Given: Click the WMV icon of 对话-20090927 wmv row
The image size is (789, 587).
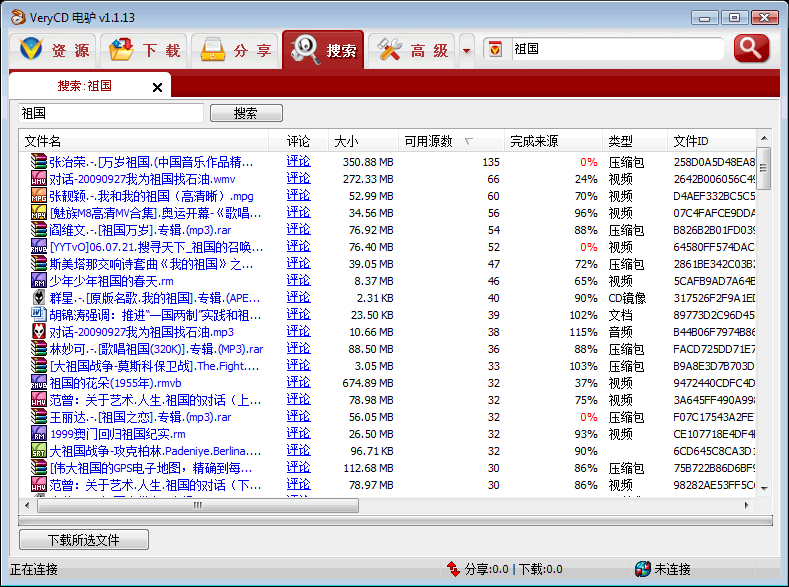Looking at the screenshot, I should (39, 179).
